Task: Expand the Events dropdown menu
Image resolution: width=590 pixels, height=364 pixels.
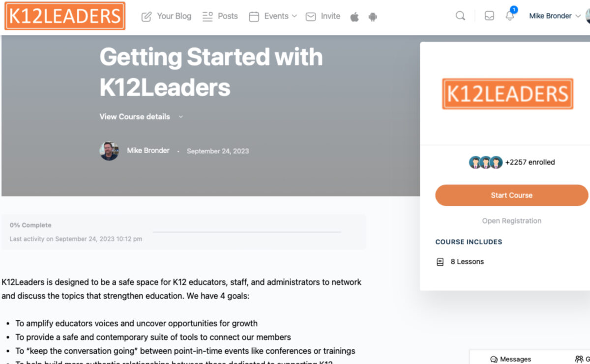Action: point(273,16)
